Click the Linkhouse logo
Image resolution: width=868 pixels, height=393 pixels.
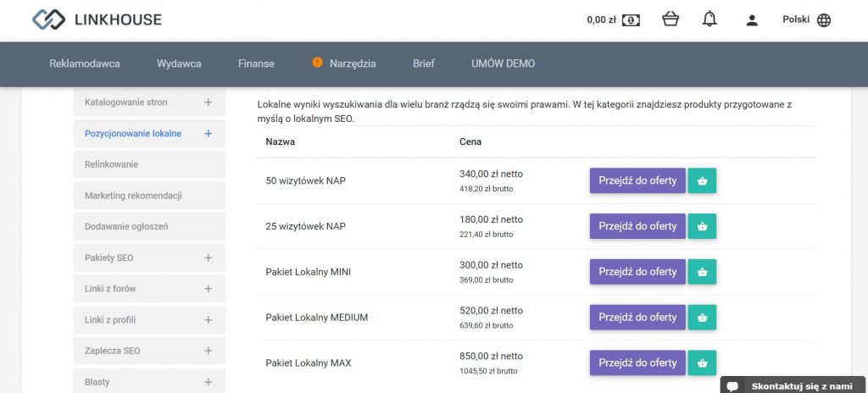97,20
